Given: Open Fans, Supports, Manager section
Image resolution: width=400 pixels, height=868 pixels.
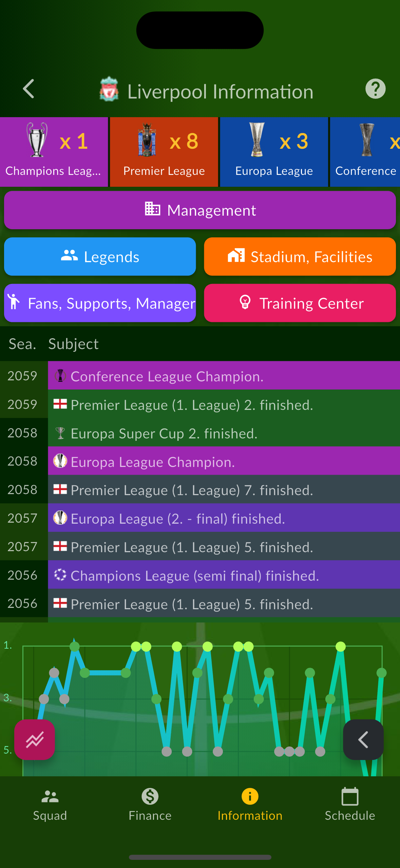Looking at the screenshot, I should point(100,303).
